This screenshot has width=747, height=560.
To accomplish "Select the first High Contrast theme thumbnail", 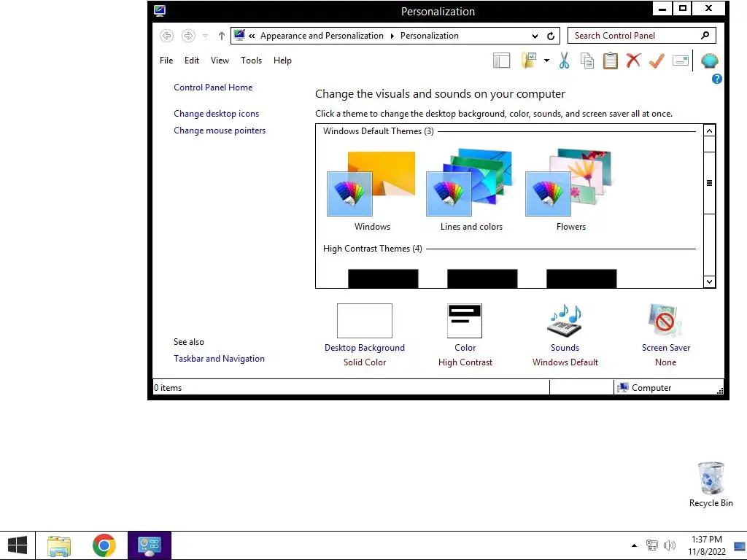I will (383, 279).
